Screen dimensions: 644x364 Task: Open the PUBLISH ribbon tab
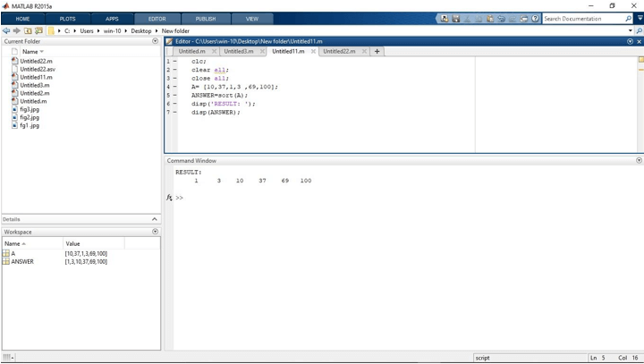[x=205, y=18]
